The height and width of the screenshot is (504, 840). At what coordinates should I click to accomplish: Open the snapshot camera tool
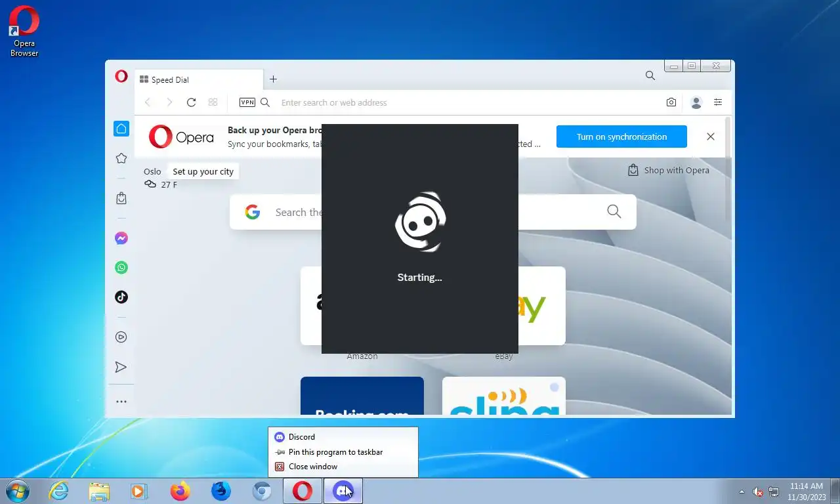click(671, 102)
